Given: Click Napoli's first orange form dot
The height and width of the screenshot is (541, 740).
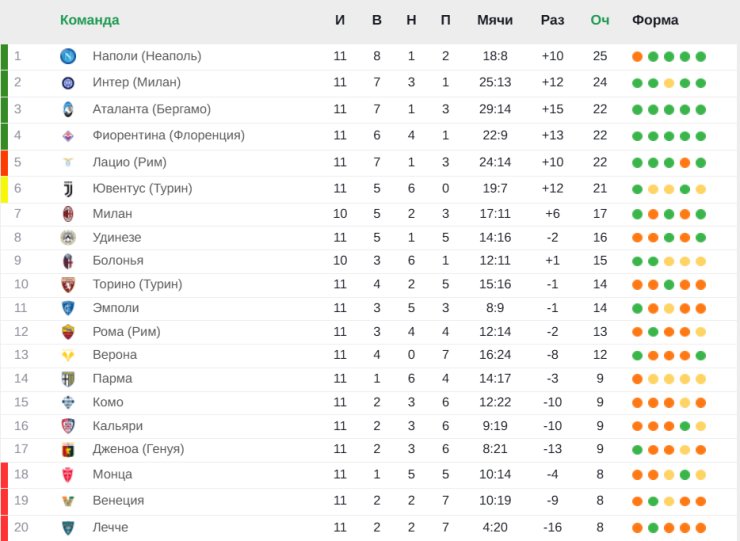Looking at the screenshot, I should coord(637,57).
